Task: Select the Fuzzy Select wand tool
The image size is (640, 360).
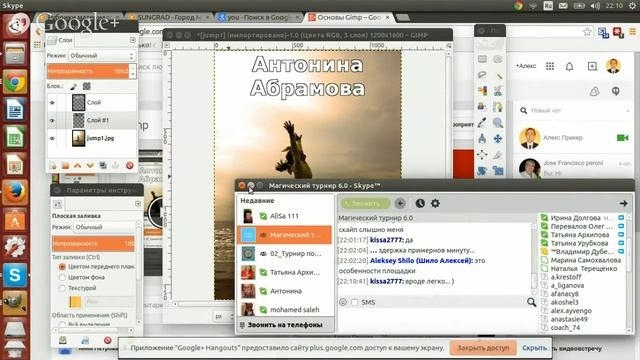Action: 498,75
